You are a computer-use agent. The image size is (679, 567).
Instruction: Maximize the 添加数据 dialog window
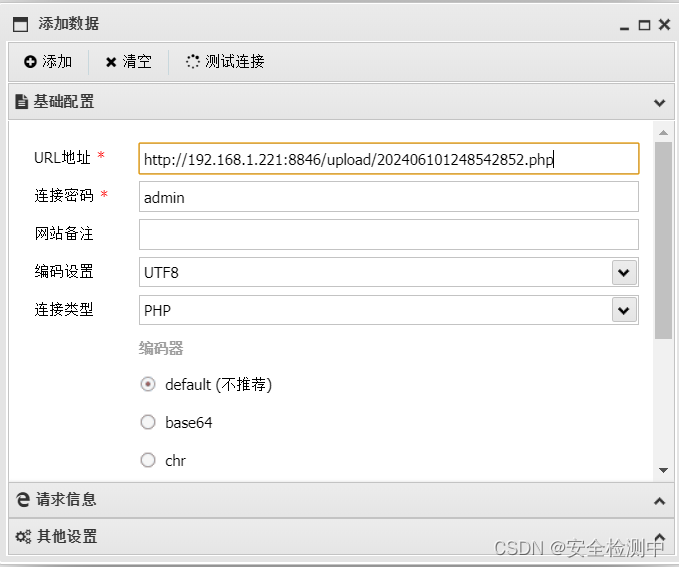pyautogui.click(x=644, y=25)
